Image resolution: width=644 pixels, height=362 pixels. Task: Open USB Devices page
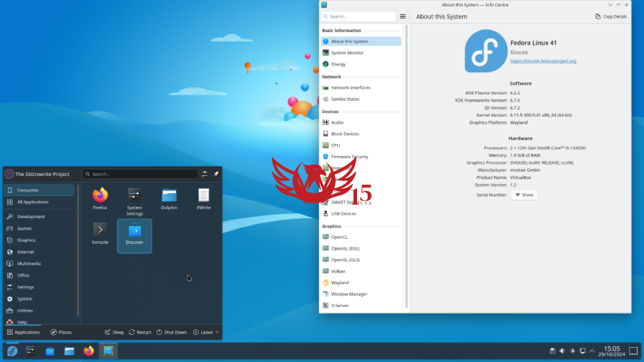point(361,213)
